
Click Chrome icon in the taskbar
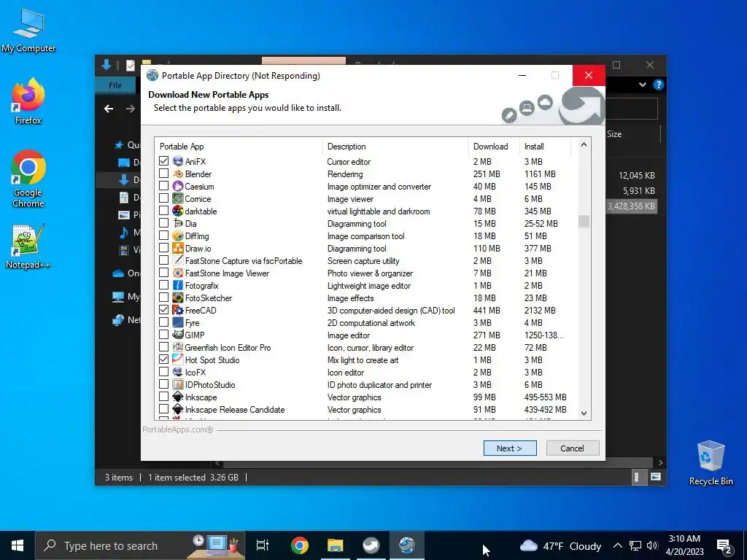pyautogui.click(x=300, y=545)
